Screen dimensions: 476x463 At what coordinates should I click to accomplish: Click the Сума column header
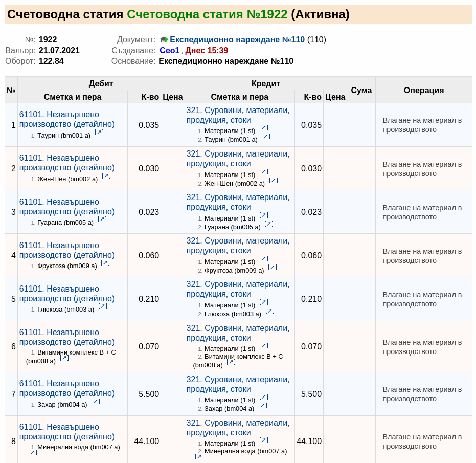[361, 90]
